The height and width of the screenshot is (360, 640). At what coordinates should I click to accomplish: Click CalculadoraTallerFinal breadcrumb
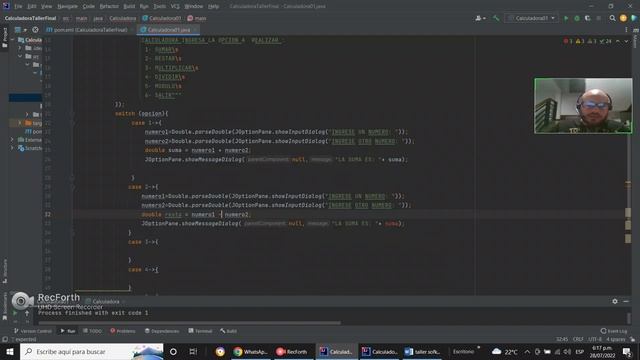[x=30, y=18]
